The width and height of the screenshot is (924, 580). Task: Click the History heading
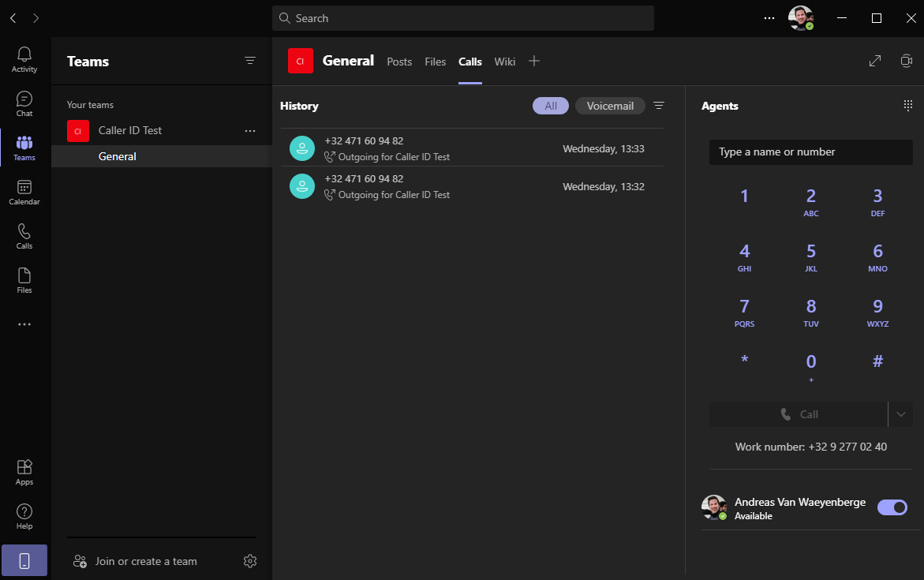coord(299,106)
